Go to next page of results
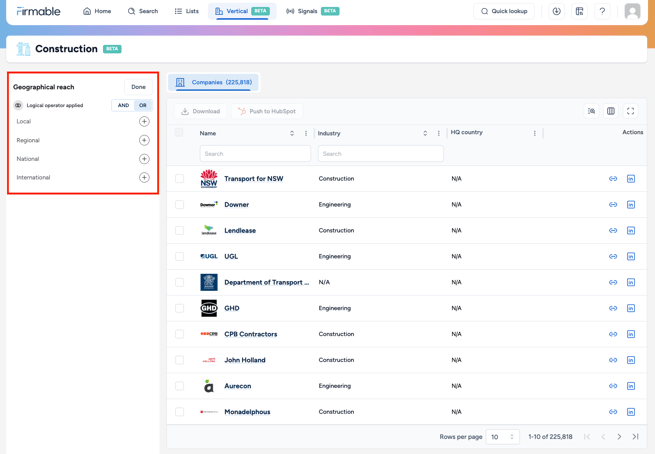This screenshot has height=454, width=655. [619, 436]
